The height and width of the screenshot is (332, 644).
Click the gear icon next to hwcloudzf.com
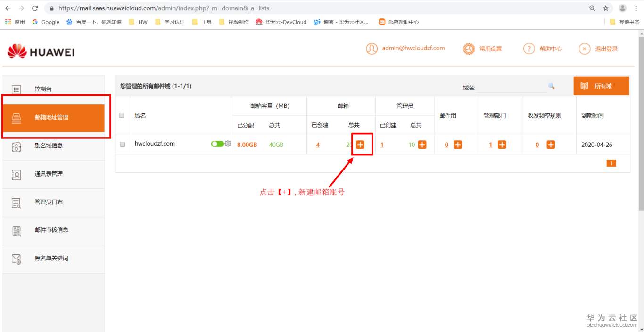(x=228, y=144)
